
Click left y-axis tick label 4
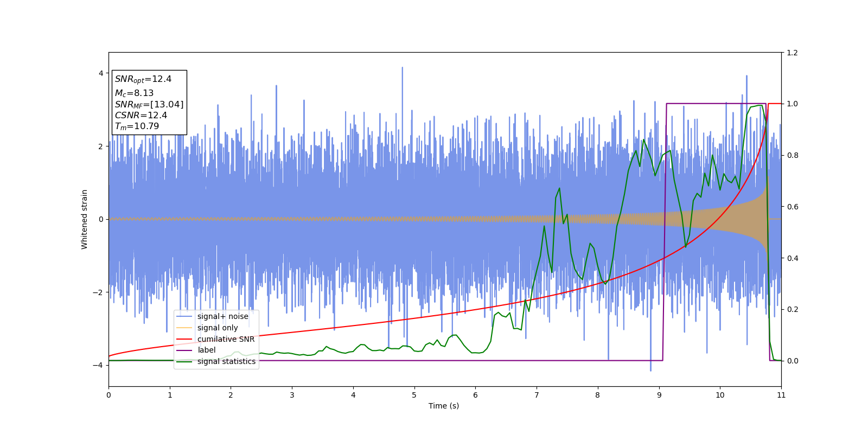tap(101, 73)
